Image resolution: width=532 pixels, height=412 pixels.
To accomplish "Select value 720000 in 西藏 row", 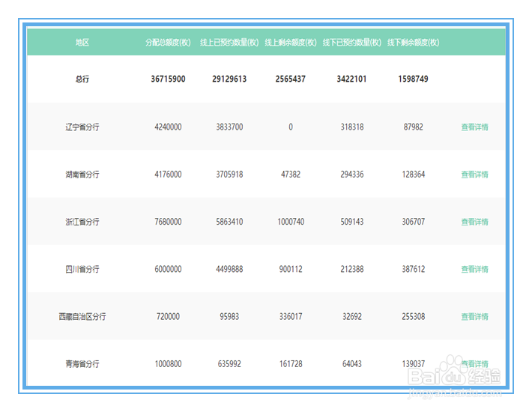I will [x=168, y=317].
